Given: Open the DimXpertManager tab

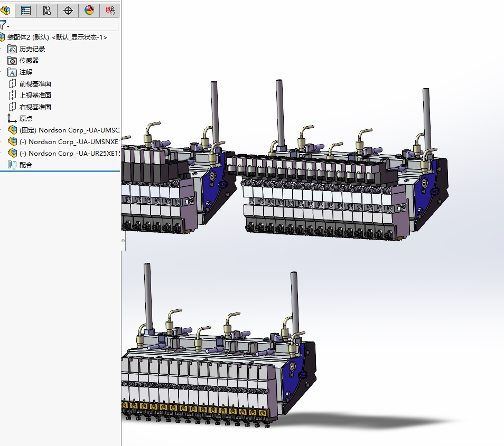Looking at the screenshot, I should pos(68,10).
